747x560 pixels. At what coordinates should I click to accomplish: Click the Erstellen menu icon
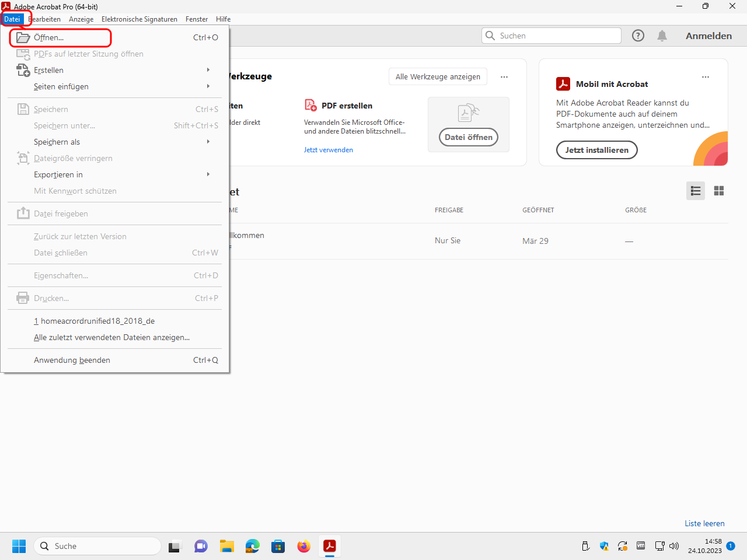[x=23, y=70]
